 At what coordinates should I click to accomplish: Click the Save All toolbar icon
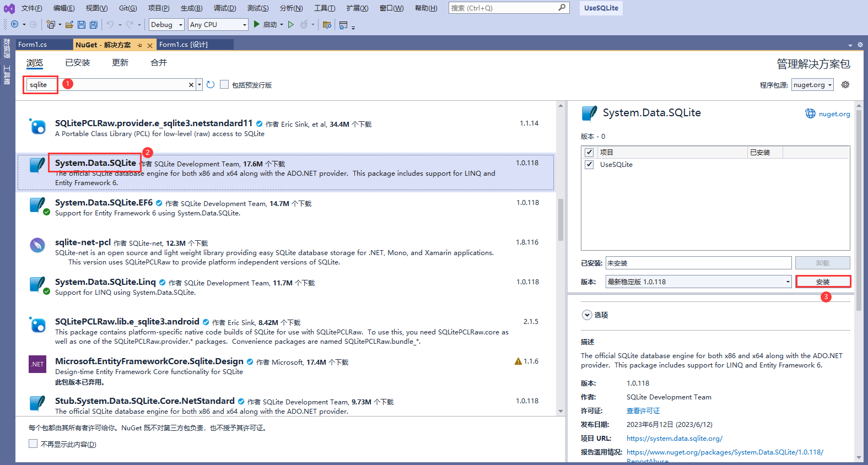tap(94, 24)
